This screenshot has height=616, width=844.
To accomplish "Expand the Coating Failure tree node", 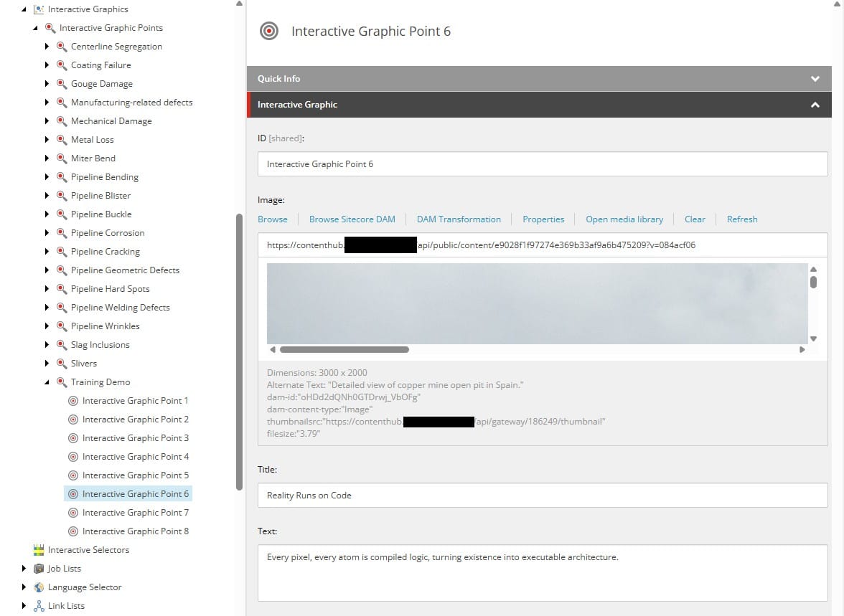I will pyautogui.click(x=47, y=65).
